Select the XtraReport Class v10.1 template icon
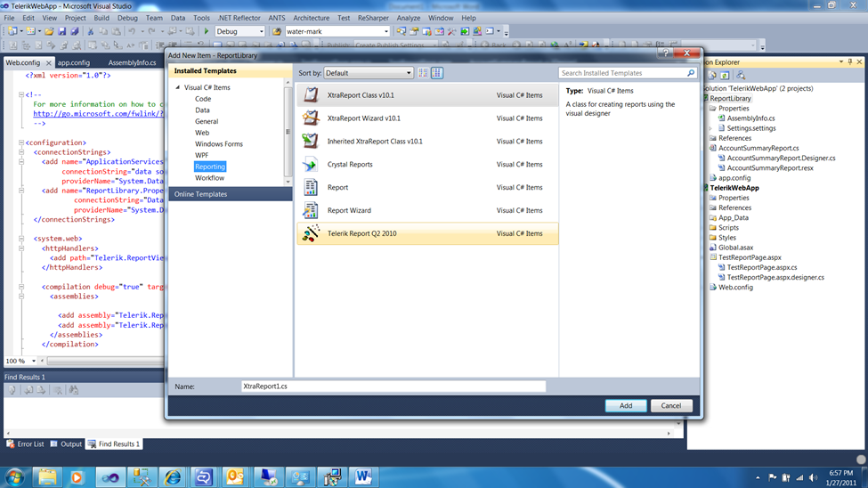This screenshot has width=868, height=488. point(311,94)
